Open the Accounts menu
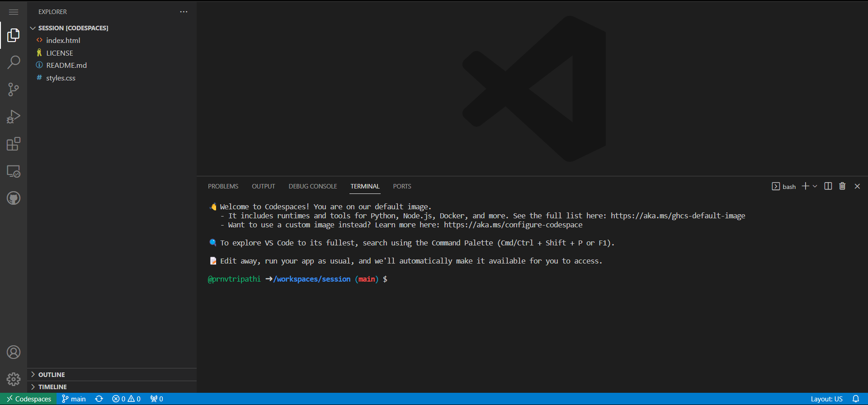The height and width of the screenshot is (405, 868). [14, 352]
